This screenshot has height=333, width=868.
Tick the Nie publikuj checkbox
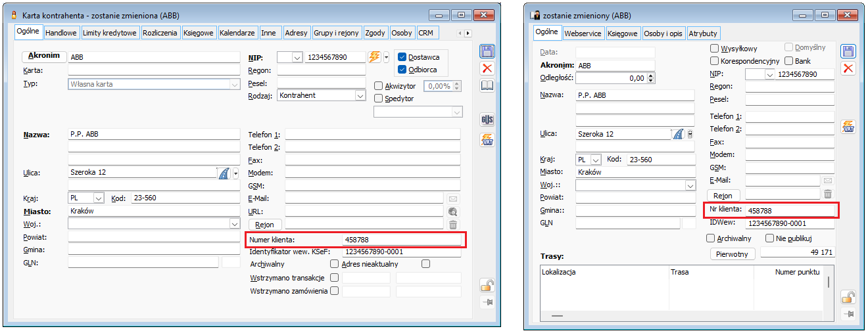tap(762, 238)
